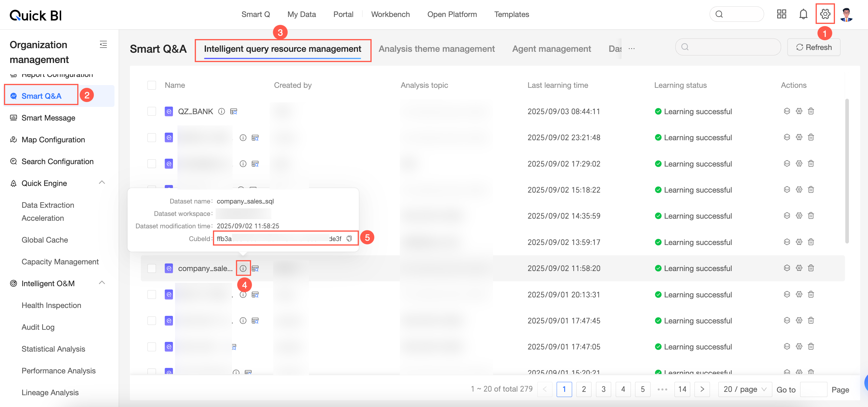Check the box for row 2025/09/01 17:47:05
The image size is (868, 407).
(152, 347)
